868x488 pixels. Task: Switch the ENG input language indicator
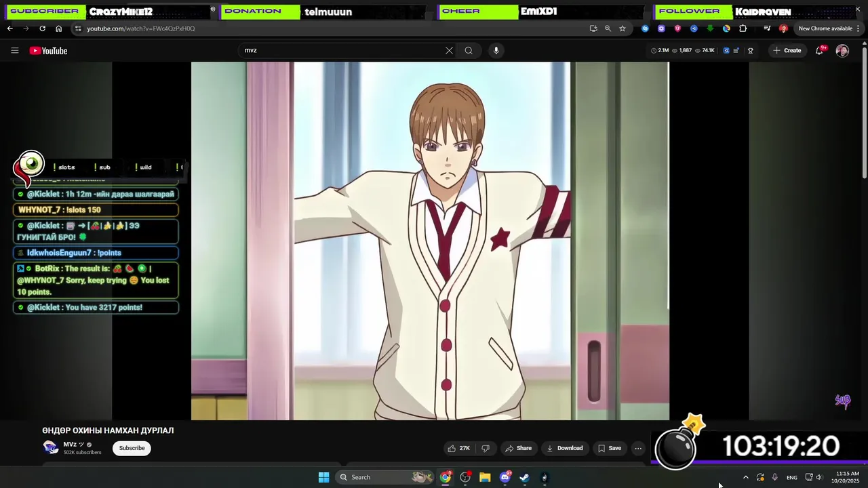tap(792, 477)
